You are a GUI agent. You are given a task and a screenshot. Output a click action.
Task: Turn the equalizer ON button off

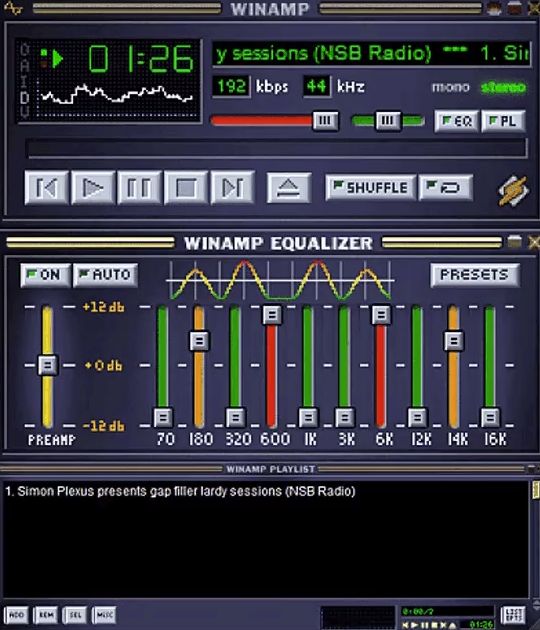pyautogui.click(x=45, y=275)
